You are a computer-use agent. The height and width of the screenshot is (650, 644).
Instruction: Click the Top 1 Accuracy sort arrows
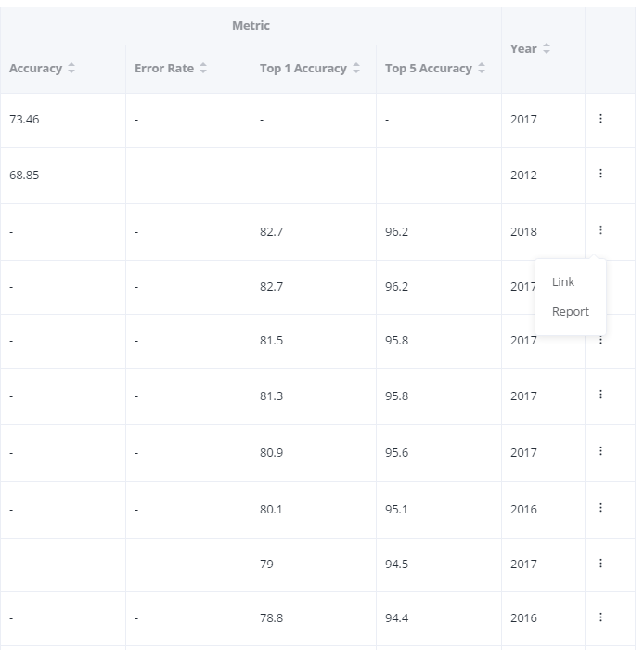[x=356, y=69]
